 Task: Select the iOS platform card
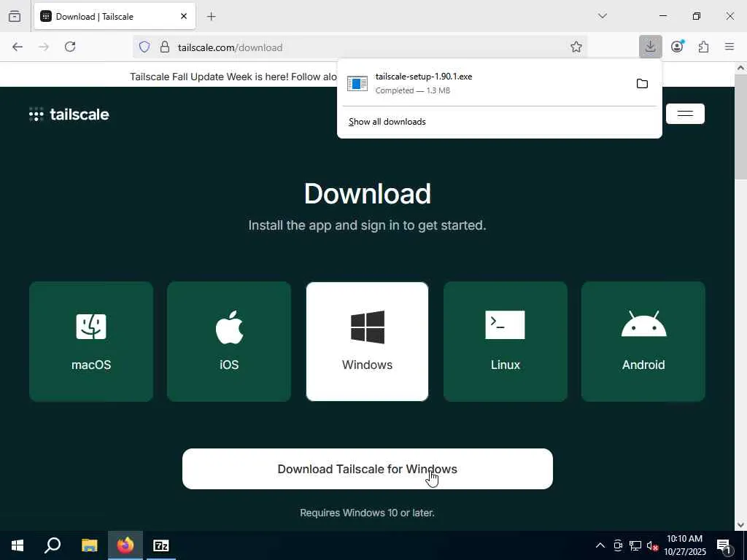[229, 341]
